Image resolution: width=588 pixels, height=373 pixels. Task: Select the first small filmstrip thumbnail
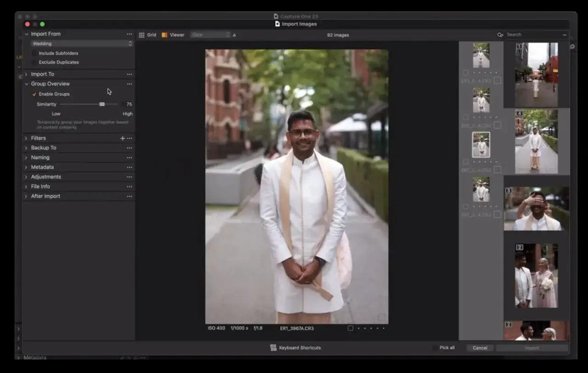481,55
